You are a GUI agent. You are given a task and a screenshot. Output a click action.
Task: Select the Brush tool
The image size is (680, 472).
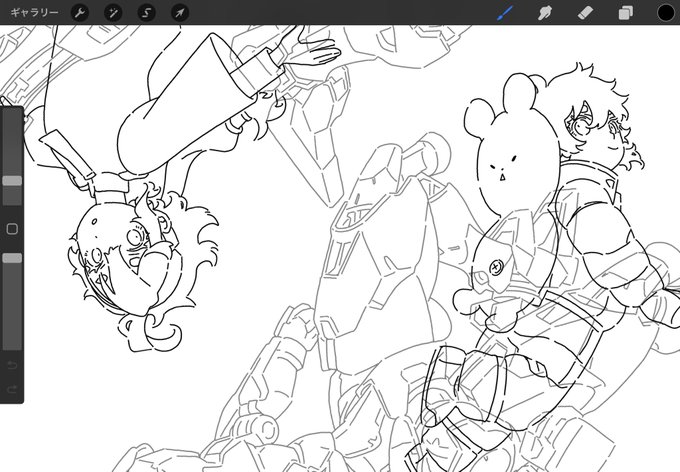click(x=504, y=13)
